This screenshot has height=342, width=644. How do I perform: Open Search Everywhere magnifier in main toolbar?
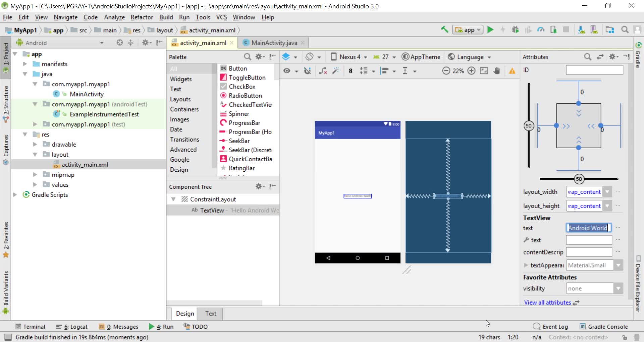(x=625, y=30)
